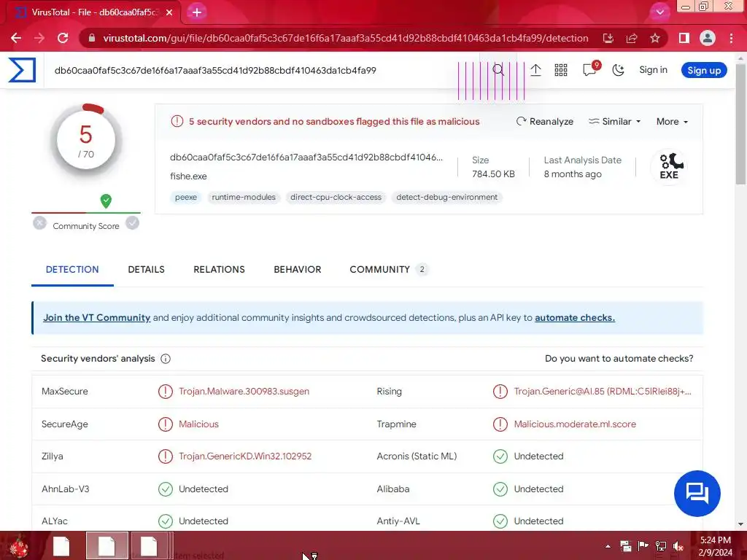
Task: Click the direct-cpu-clock-access tag
Action: coord(336,197)
